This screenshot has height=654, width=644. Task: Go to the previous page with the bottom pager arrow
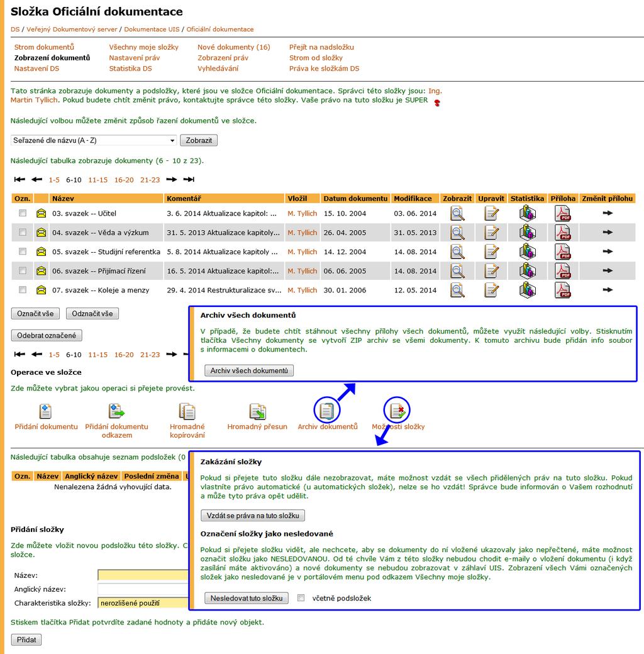click(36, 354)
